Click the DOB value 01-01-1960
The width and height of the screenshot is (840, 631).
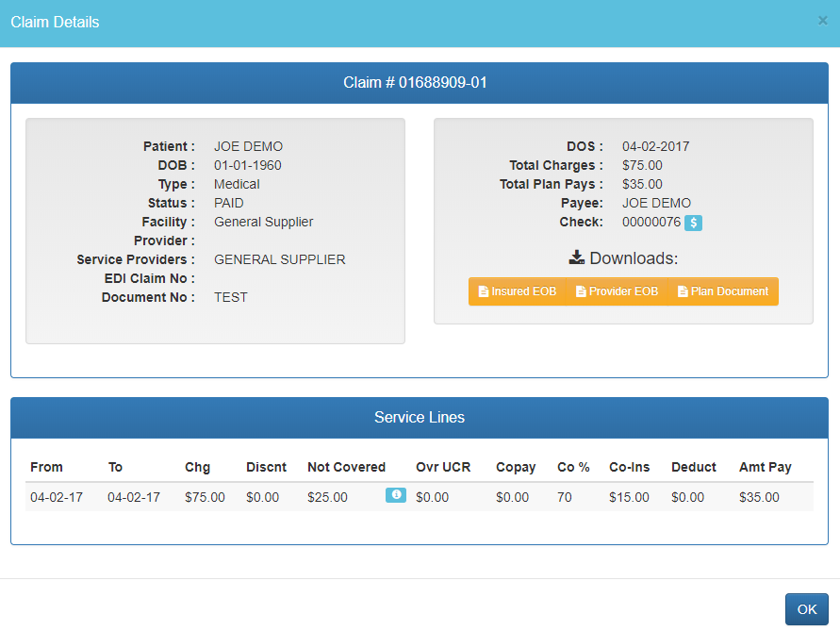(248, 165)
